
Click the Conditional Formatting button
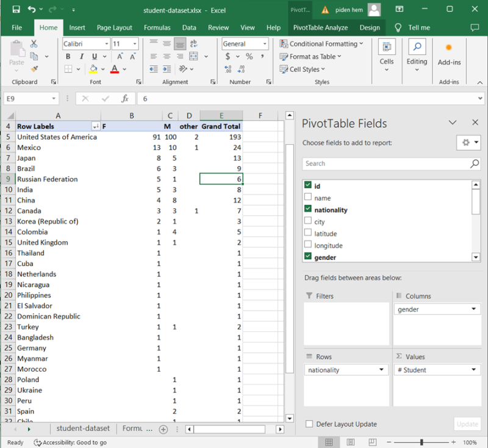pos(321,44)
